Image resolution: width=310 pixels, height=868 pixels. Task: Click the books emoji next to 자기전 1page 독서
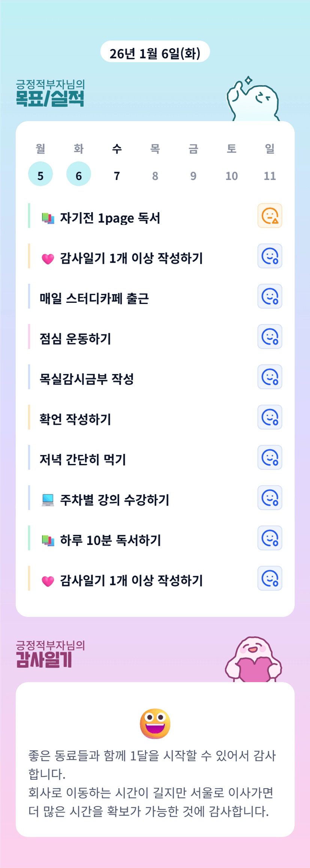click(48, 218)
